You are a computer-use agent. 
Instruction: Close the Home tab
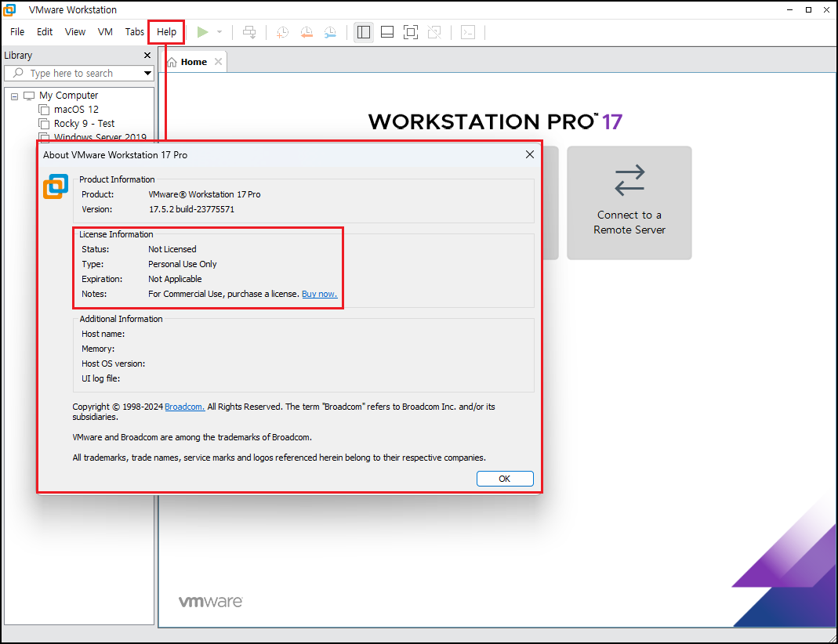(x=218, y=62)
